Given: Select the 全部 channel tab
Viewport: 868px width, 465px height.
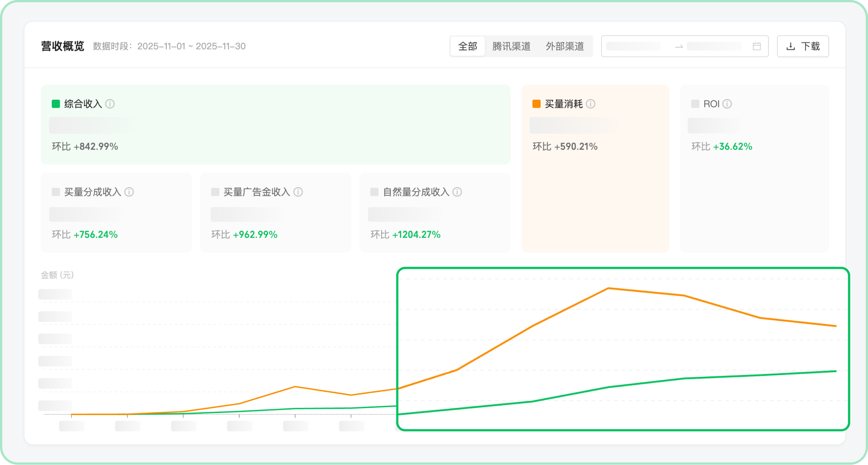Looking at the screenshot, I should click(x=467, y=46).
